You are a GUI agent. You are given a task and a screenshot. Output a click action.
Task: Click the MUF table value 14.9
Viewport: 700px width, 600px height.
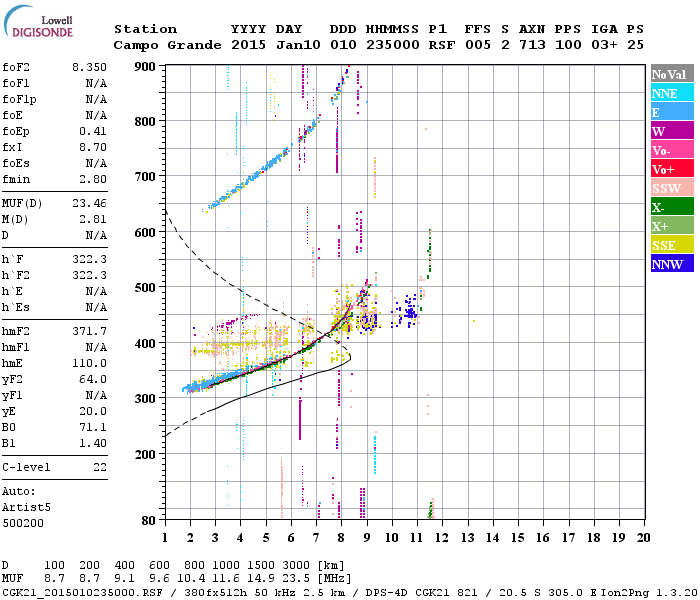click(261, 579)
